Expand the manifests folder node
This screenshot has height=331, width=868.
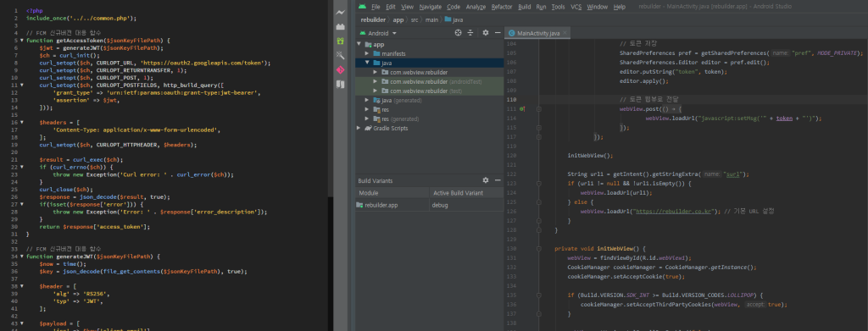click(x=367, y=53)
